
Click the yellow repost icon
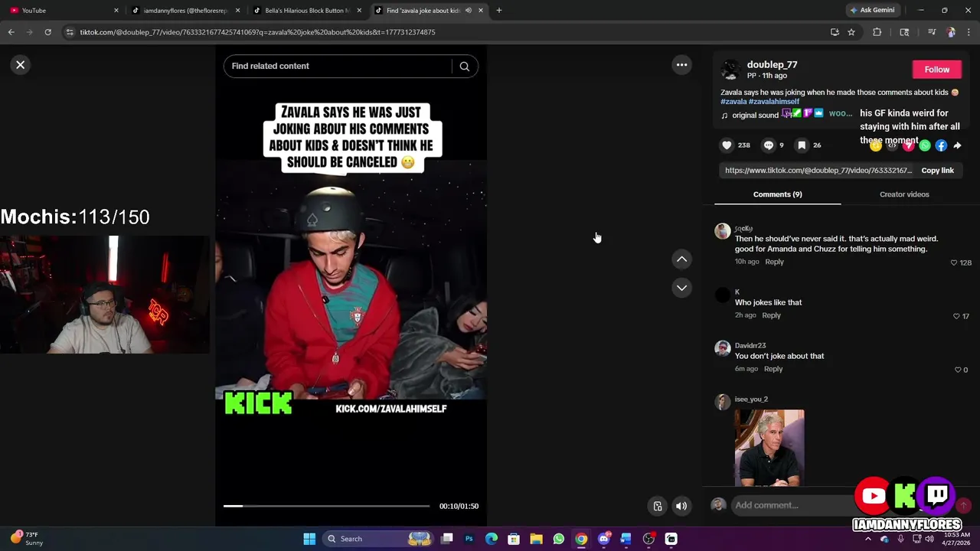[876, 145]
